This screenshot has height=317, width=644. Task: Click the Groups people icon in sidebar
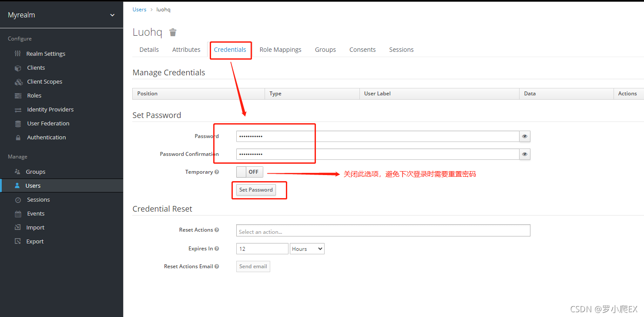[17, 172]
